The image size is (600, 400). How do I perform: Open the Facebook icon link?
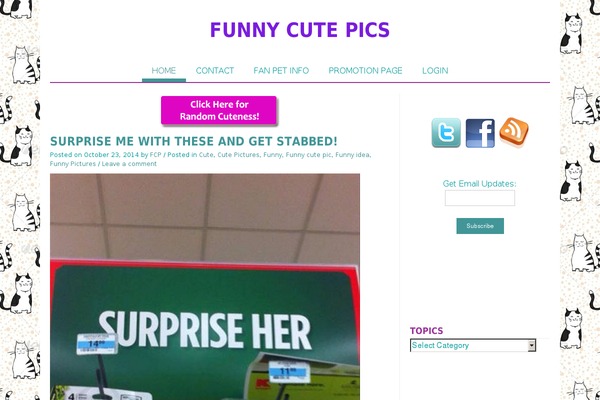(x=480, y=133)
